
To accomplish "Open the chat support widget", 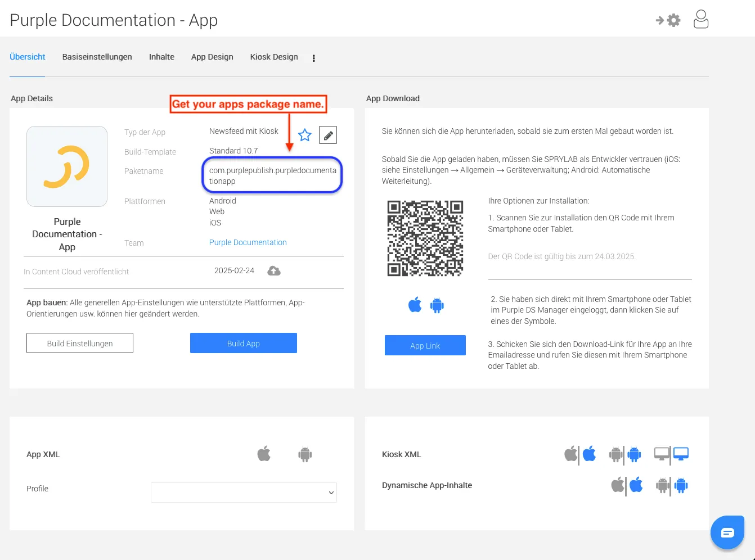I will 727,532.
